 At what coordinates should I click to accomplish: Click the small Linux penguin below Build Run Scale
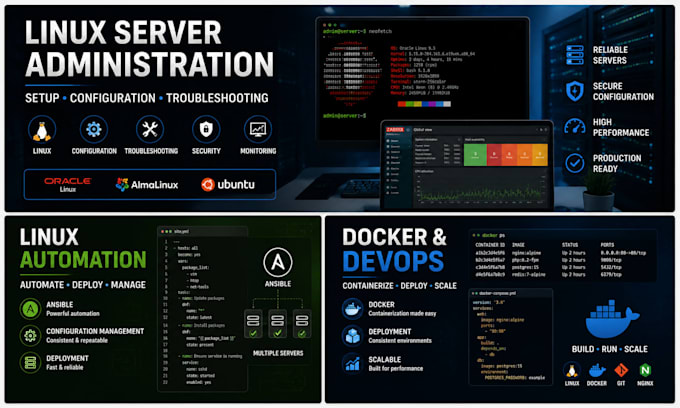[x=572, y=371]
